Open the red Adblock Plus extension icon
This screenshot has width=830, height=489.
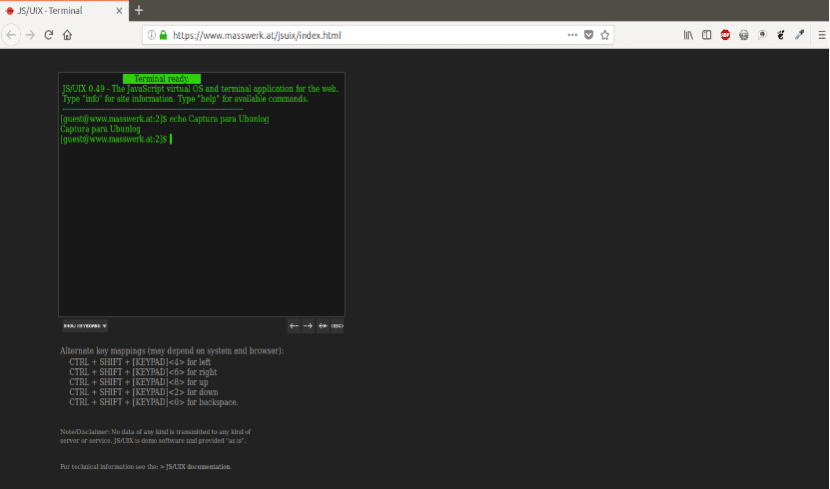[725, 35]
